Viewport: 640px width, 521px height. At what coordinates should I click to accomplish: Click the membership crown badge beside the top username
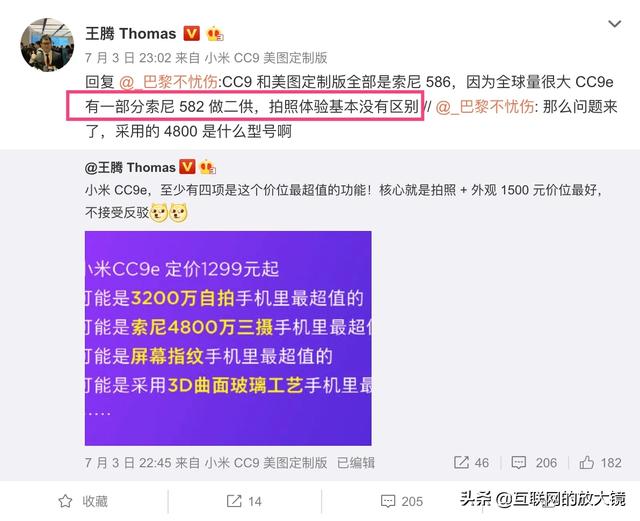215,34
